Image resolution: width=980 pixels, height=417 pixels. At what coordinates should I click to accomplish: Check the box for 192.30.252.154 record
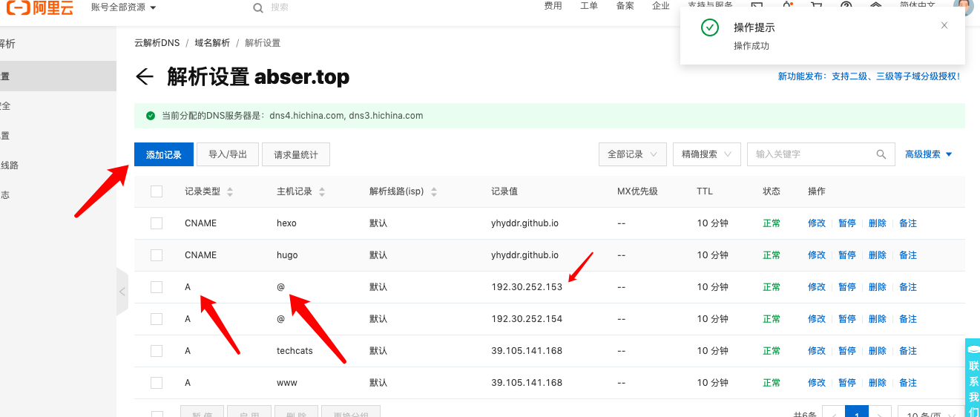[157, 319]
